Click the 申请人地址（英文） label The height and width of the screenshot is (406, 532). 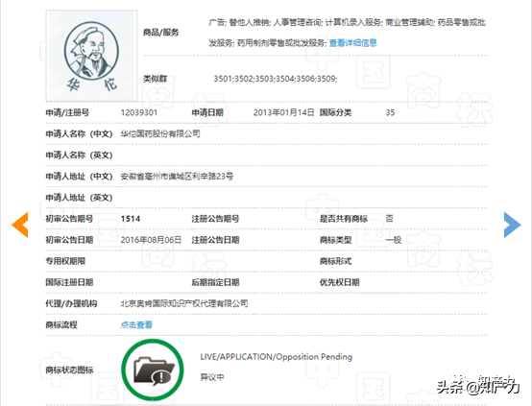click(79, 198)
